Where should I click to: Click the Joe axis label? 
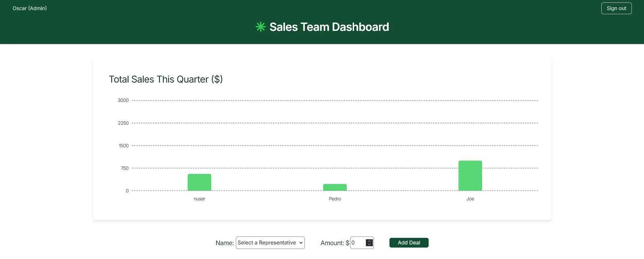(470, 199)
